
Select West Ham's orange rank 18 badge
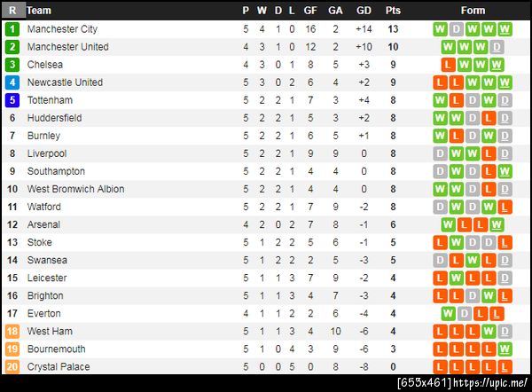tap(12, 331)
